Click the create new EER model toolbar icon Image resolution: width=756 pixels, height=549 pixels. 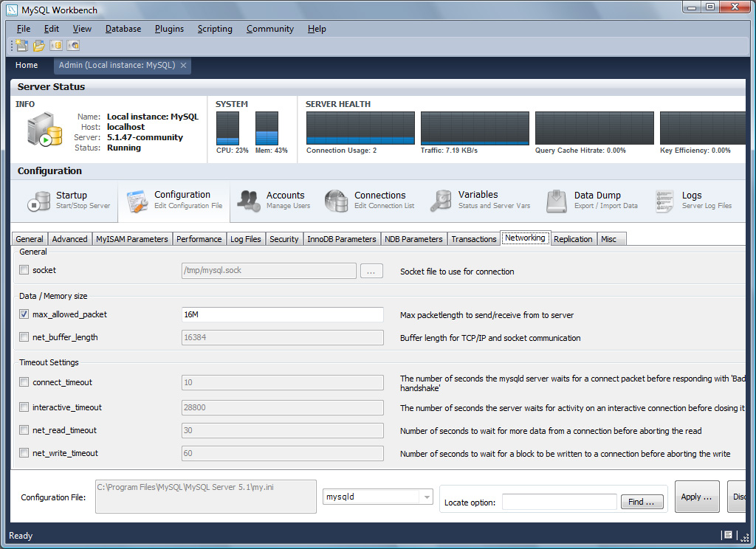pyautogui.click(x=21, y=45)
